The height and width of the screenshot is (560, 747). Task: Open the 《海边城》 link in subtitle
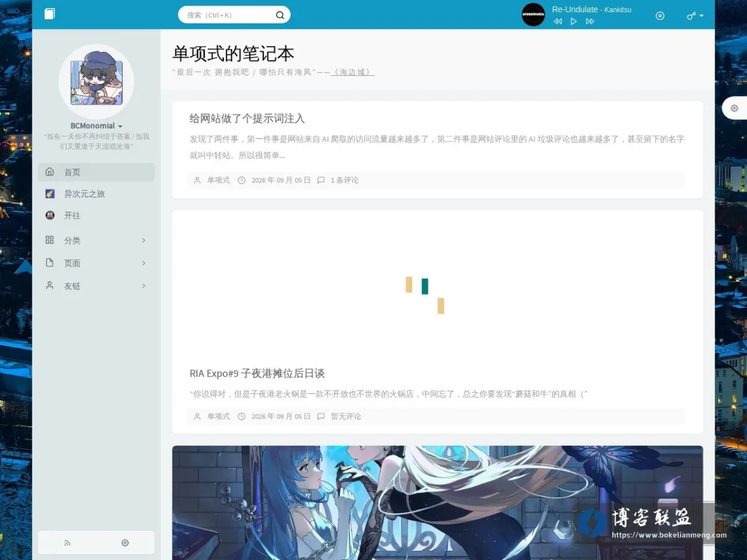coord(352,72)
